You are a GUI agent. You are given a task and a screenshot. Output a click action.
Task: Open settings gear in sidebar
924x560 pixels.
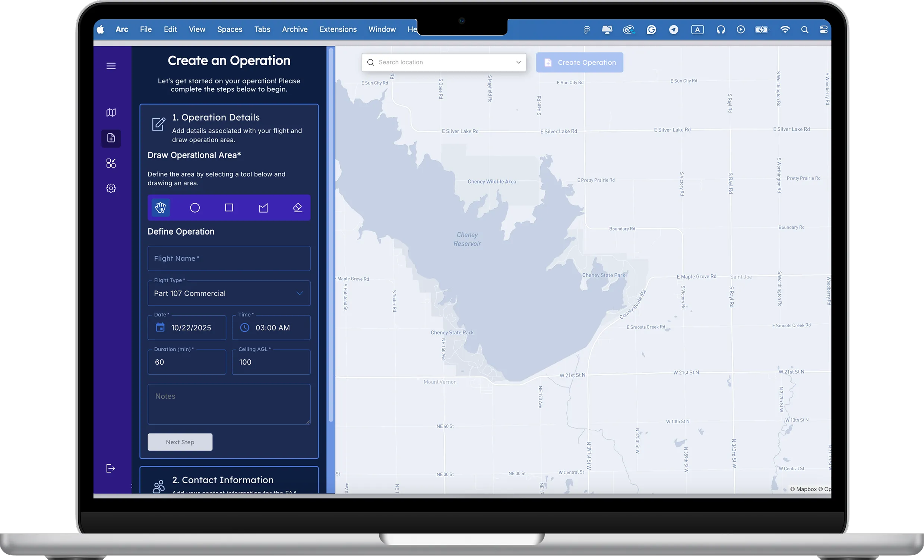point(111,188)
